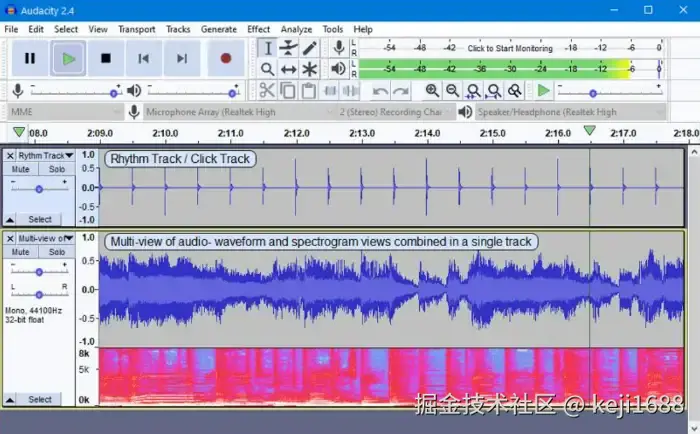
Task: Select the Envelope tool
Action: [288, 48]
